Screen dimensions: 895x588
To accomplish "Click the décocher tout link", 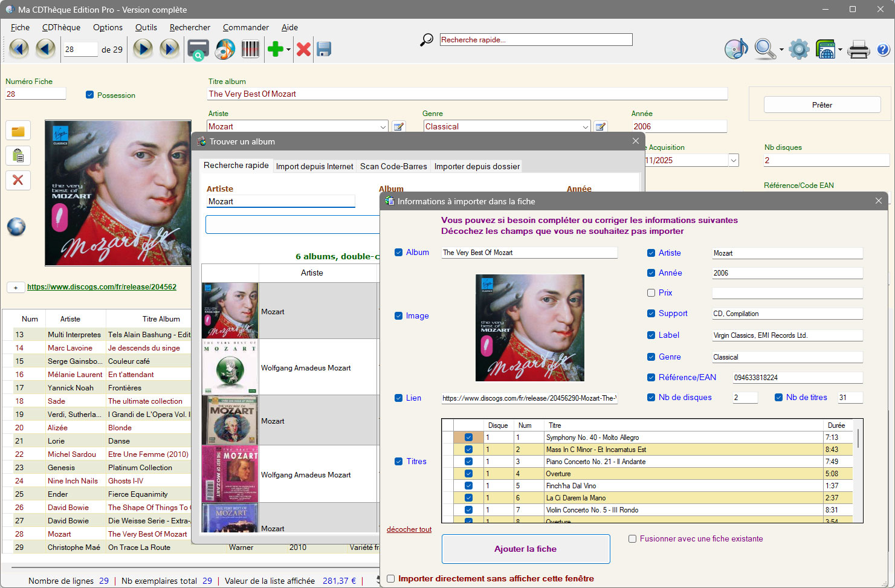I will (x=409, y=529).
